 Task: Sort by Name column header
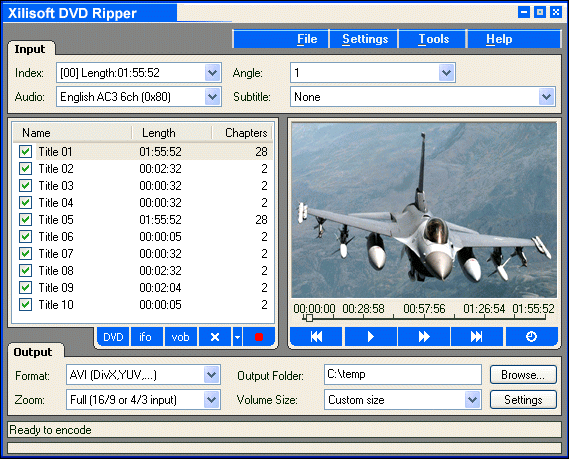[x=72, y=133]
